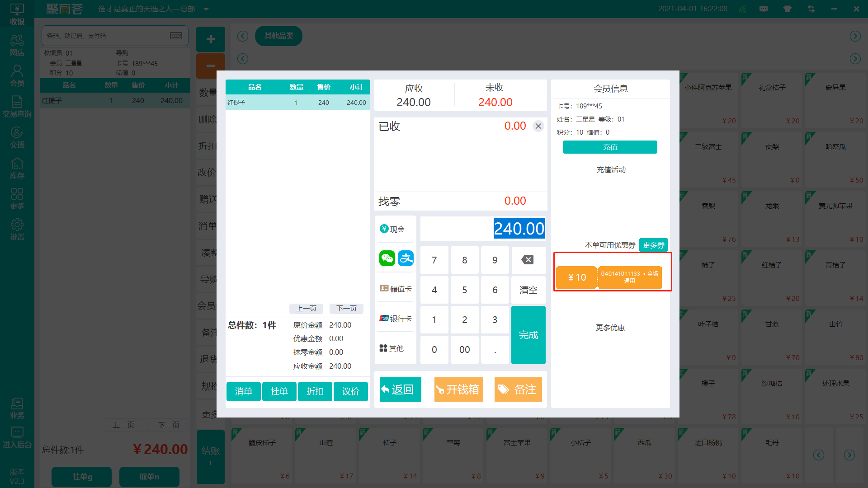The height and width of the screenshot is (488, 868).
Task: Click 充值活动 recharge activity text
Action: pos(611,169)
